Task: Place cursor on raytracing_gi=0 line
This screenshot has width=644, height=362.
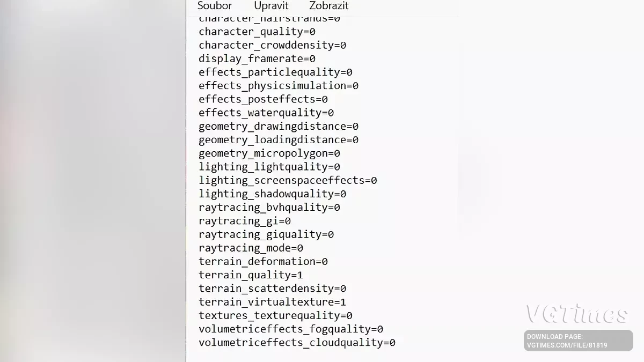Action: 245,221
